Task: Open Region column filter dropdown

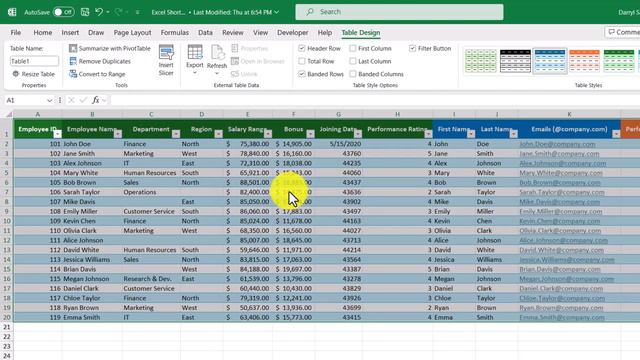Action: click(x=219, y=134)
